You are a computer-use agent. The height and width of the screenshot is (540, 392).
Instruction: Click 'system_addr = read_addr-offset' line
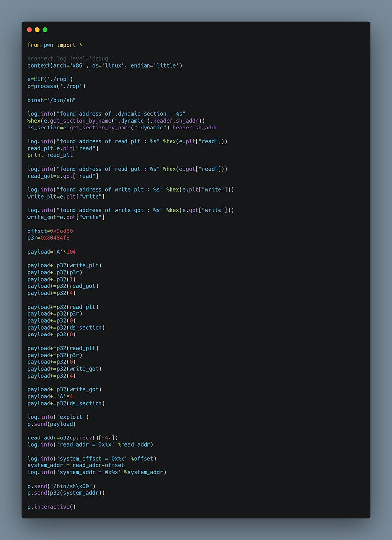click(x=76, y=465)
